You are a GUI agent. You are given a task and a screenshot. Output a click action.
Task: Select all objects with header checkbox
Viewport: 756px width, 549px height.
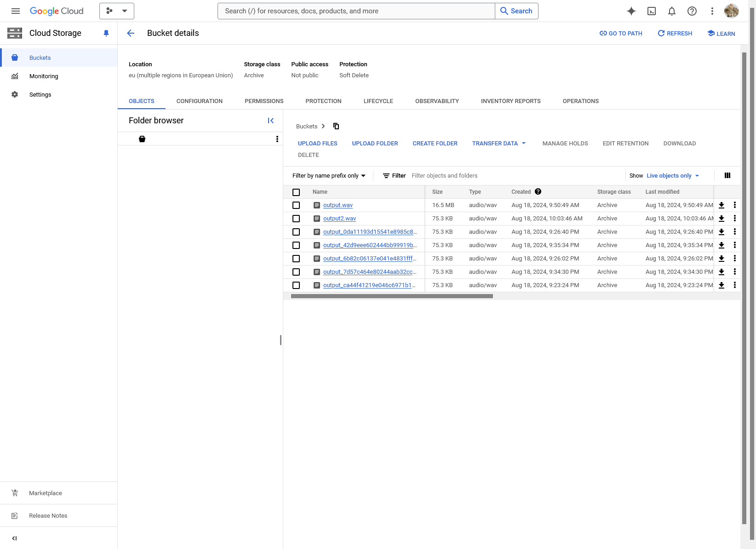click(296, 192)
